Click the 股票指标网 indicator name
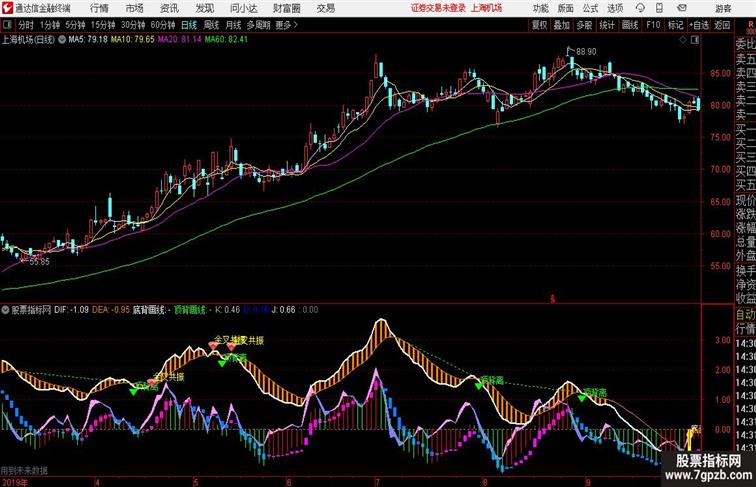Viewport: 756px width, 487px height. point(31,310)
